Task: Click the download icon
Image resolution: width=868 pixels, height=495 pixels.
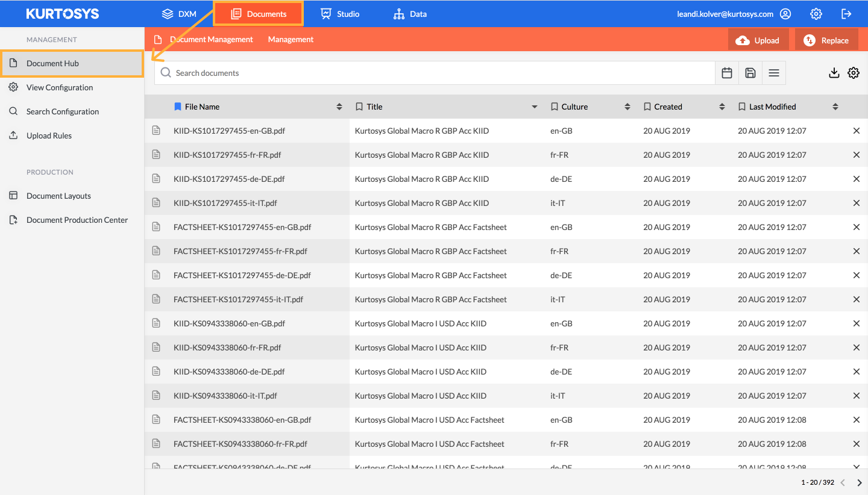Action: click(834, 73)
